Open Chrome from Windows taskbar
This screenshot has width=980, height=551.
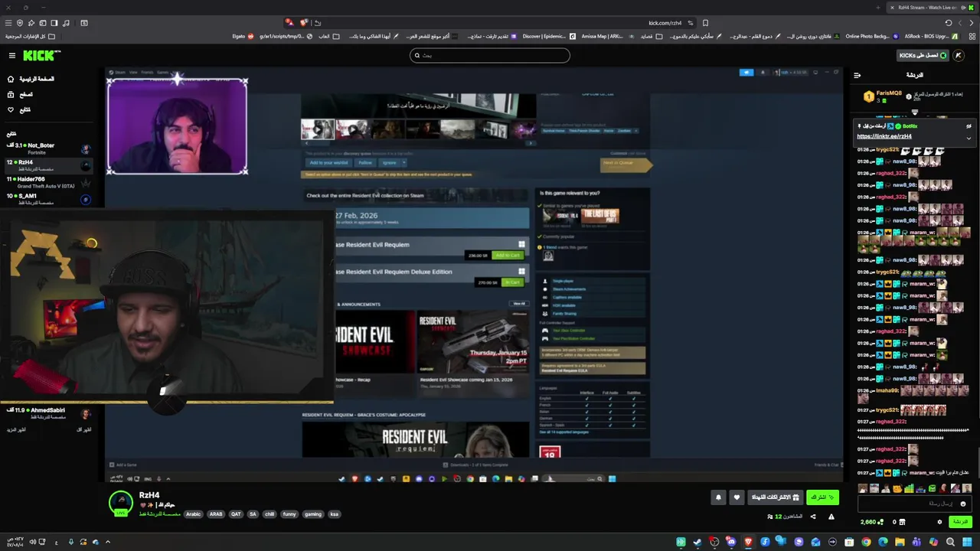point(866,542)
